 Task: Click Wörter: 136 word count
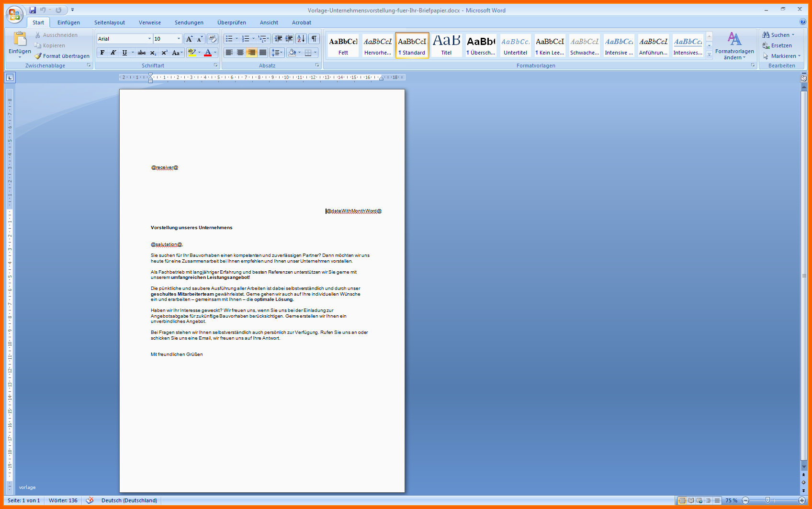click(63, 500)
